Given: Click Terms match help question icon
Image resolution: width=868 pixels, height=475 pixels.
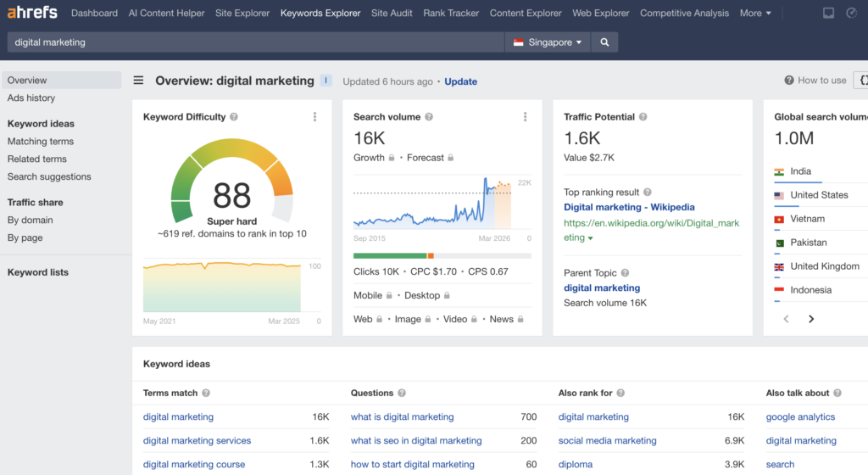Looking at the screenshot, I should click(206, 393).
